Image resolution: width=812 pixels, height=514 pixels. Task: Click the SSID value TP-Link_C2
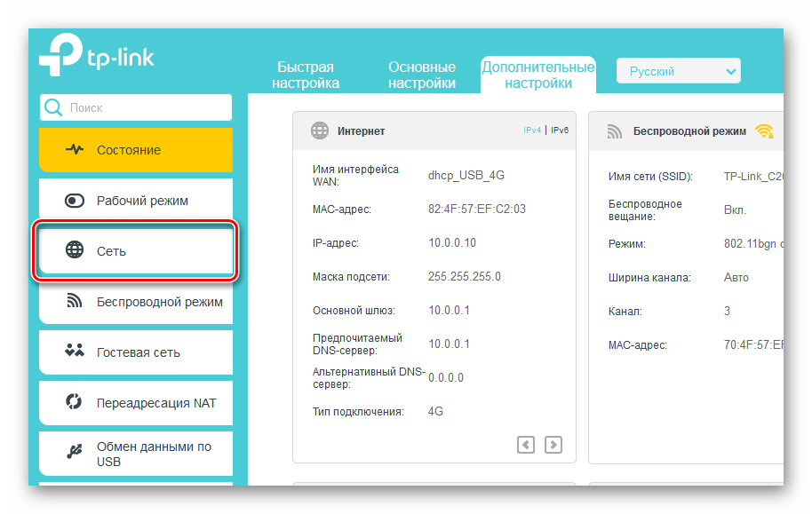coord(753,176)
